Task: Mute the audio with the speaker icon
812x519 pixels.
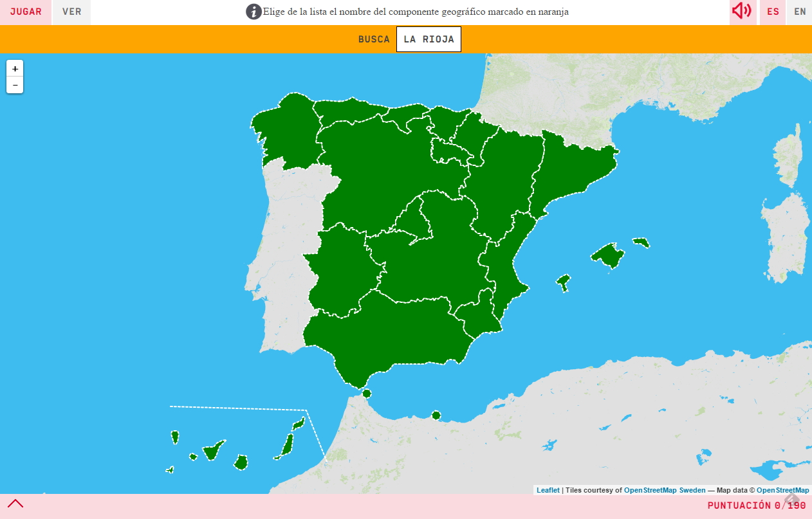Action: tap(742, 12)
